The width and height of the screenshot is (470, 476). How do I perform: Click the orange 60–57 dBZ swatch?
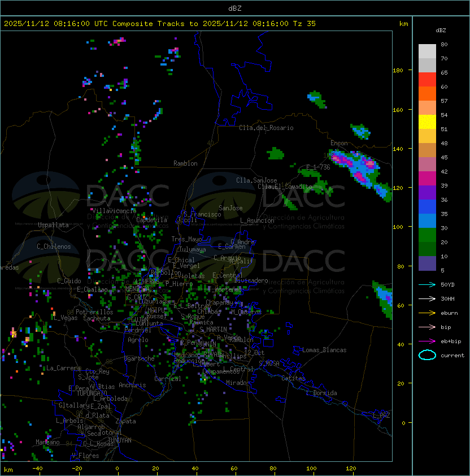(x=427, y=94)
